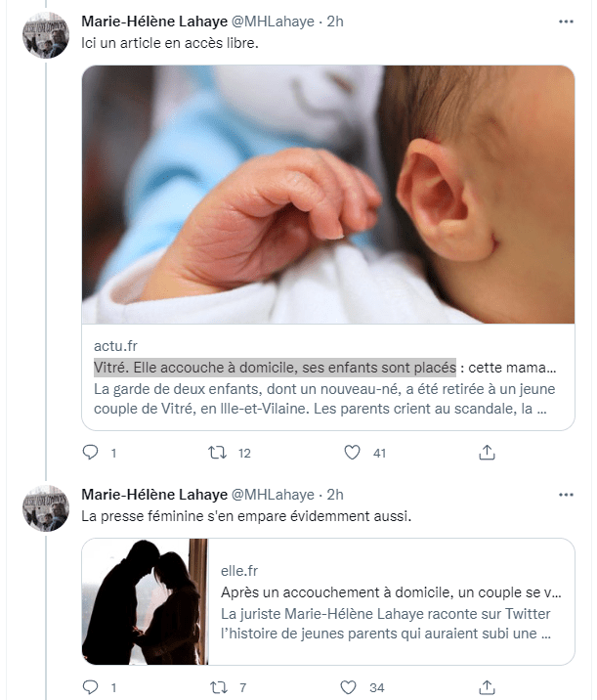Image resolution: width=597 pixels, height=700 pixels.
Task: Like the tweet with 41 likes
Action: click(354, 453)
